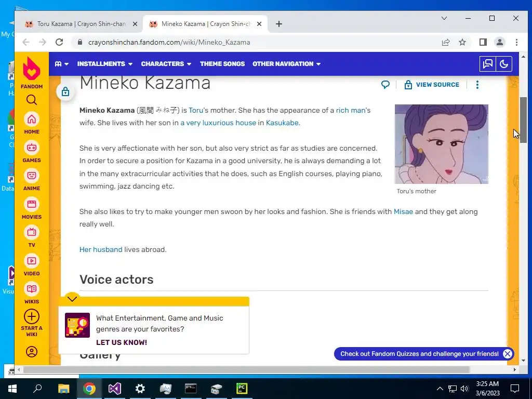
Task: Expand the wiki home icon dropdown
Action: (62, 64)
